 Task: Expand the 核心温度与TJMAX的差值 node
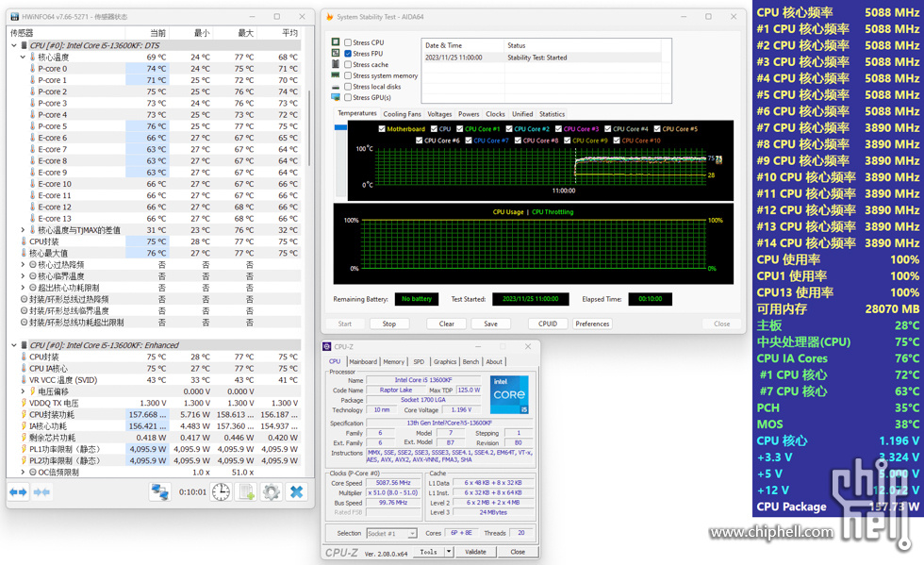tap(23, 230)
